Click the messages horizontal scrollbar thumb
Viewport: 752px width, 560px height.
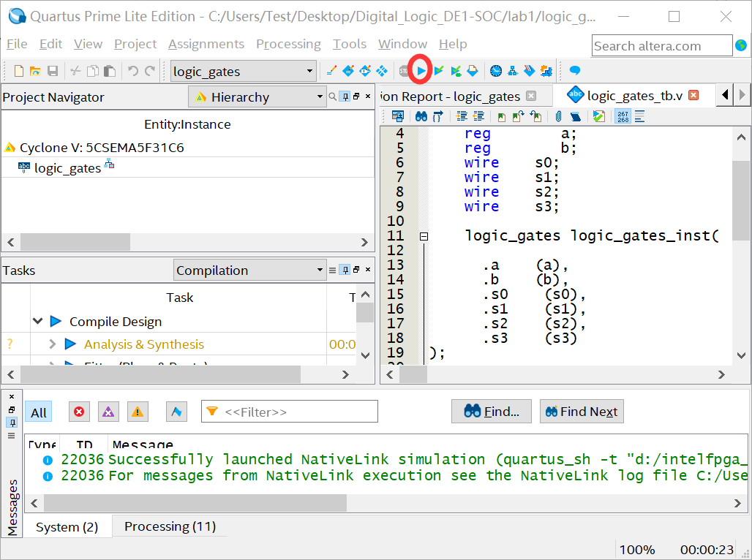tap(195, 503)
